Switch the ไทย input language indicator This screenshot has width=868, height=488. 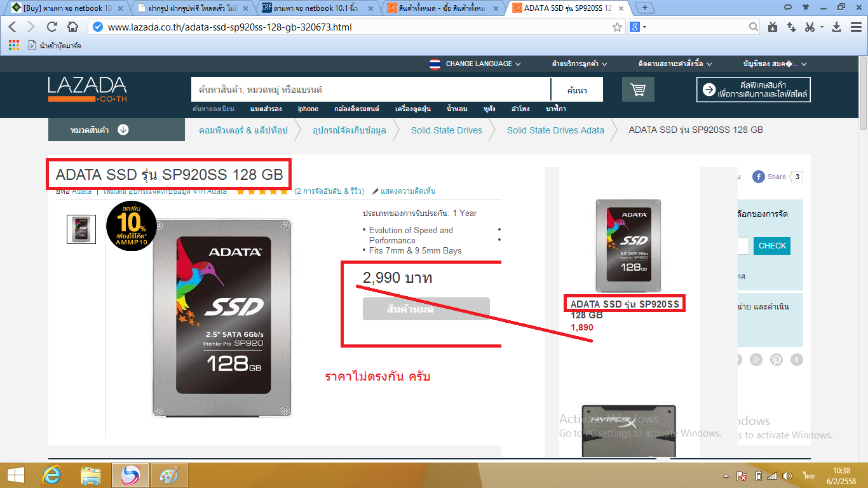coord(809,475)
